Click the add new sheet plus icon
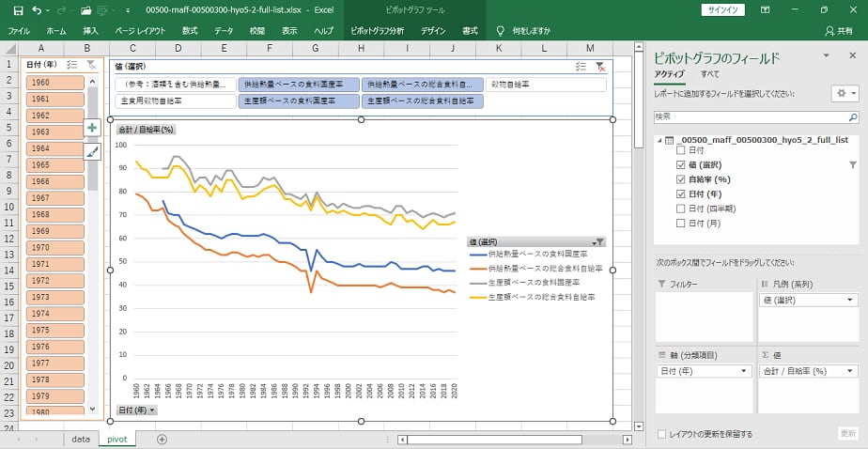Viewport: 868px width, 449px height. (162, 439)
